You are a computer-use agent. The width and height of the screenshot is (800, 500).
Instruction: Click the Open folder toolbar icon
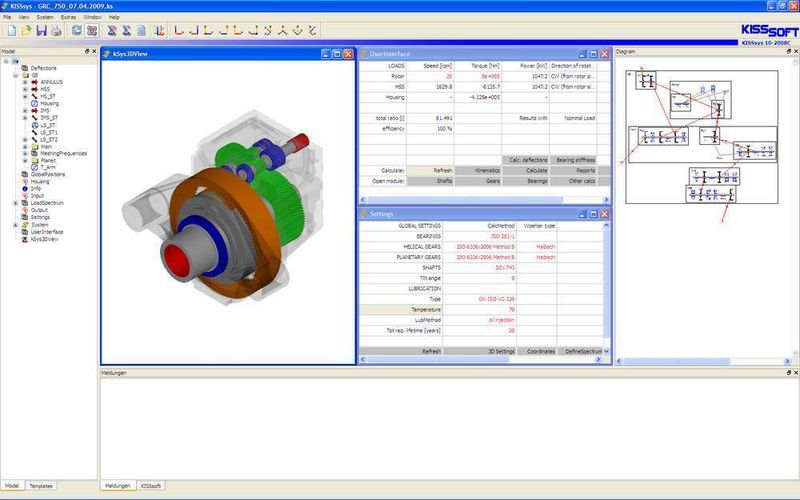pyautogui.click(x=26, y=31)
